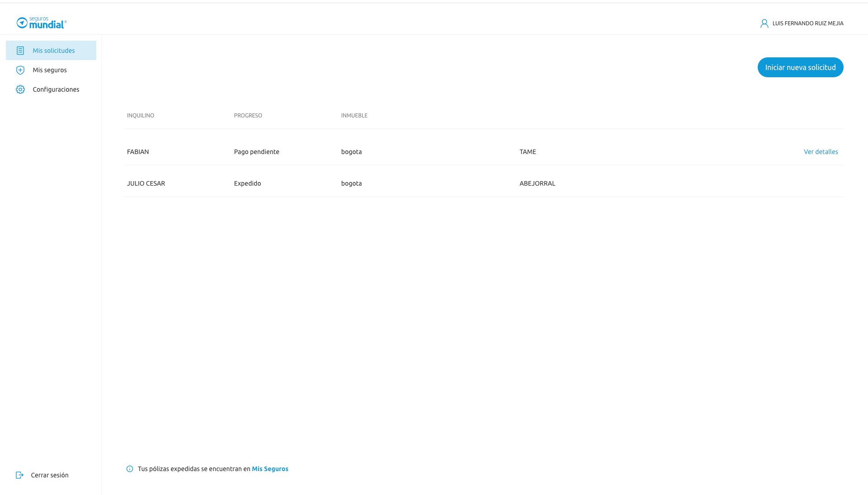Click the Cerrar sesión logout icon

pos(19,475)
